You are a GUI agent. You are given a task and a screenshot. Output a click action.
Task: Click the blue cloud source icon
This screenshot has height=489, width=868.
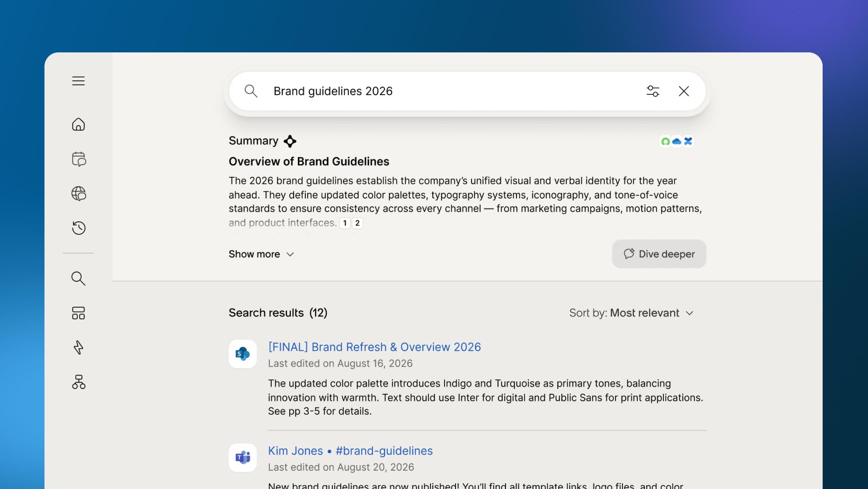(x=677, y=141)
